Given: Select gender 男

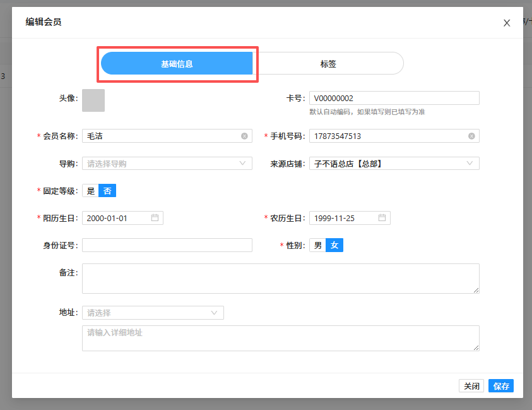Looking at the screenshot, I should pyautogui.click(x=317, y=245).
